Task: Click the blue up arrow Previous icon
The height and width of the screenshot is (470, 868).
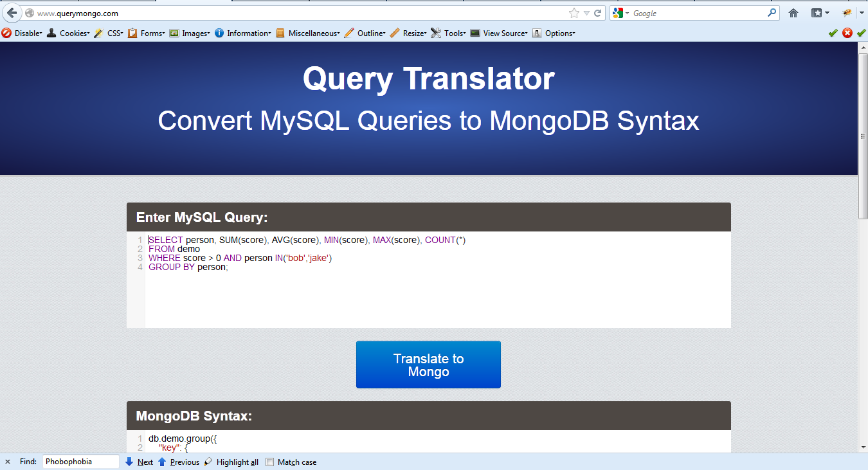Action: pyautogui.click(x=162, y=462)
